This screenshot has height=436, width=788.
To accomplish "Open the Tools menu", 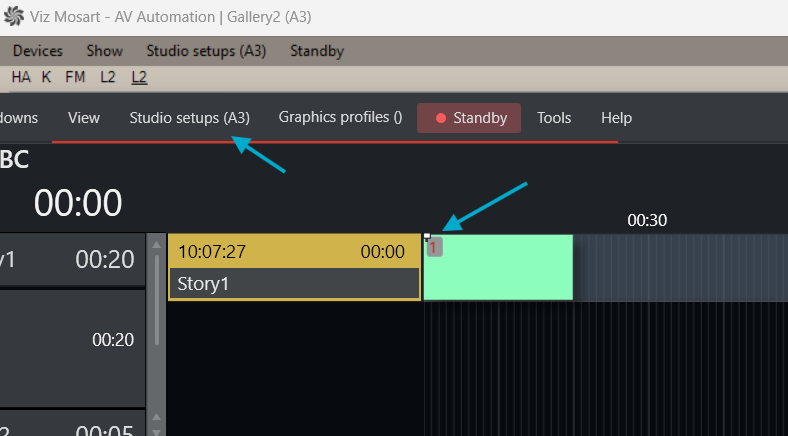I will tap(554, 118).
